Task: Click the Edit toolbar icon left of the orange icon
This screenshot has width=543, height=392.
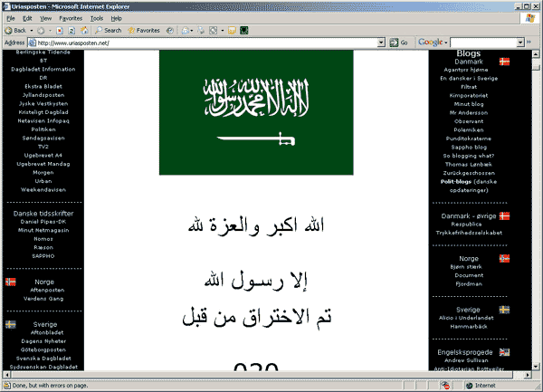Action: pos(214,31)
